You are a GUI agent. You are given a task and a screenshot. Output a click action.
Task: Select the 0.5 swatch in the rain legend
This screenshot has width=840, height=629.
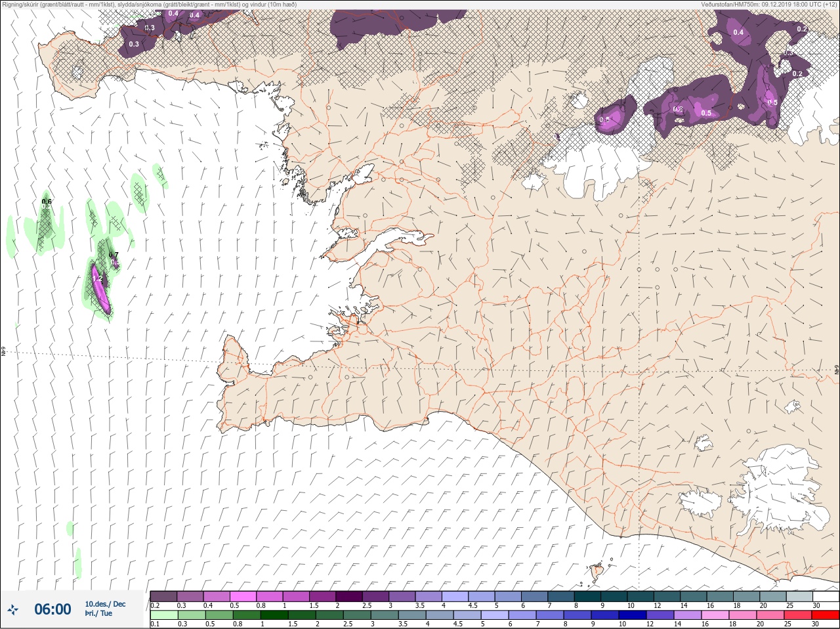(219, 615)
